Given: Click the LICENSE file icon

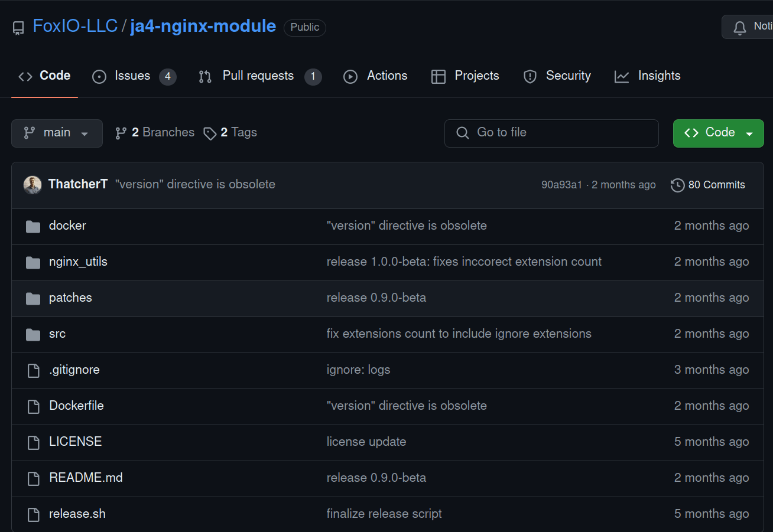Looking at the screenshot, I should 33,442.
